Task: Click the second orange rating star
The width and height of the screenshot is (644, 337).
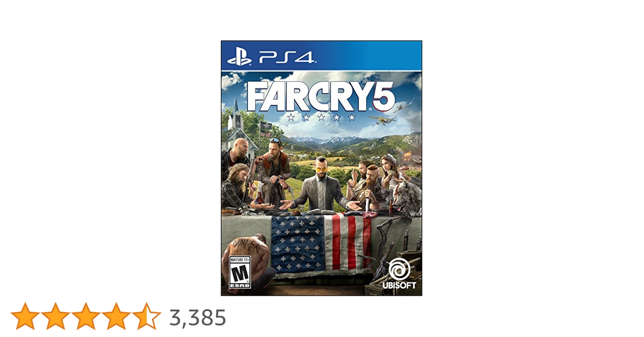Action: point(56,316)
